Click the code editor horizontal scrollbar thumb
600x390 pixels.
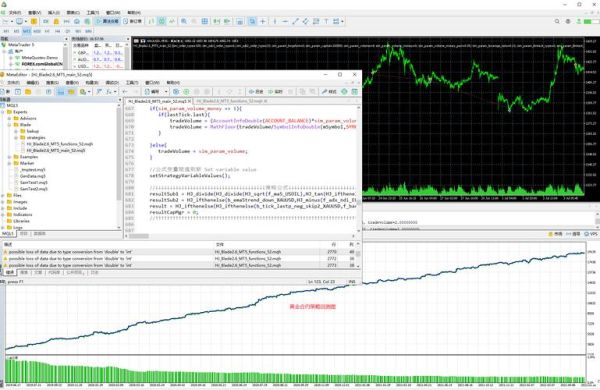[139, 236]
